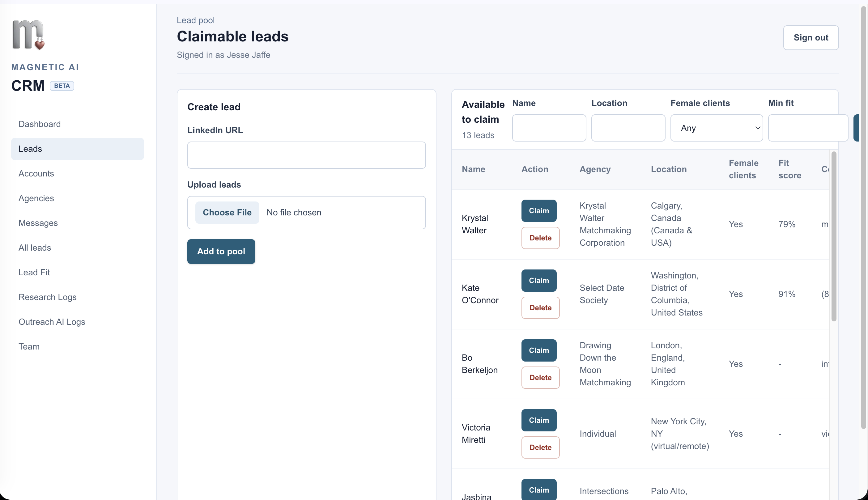Delete the Victoria Miretti lead
The image size is (868, 500).
coord(540,447)
